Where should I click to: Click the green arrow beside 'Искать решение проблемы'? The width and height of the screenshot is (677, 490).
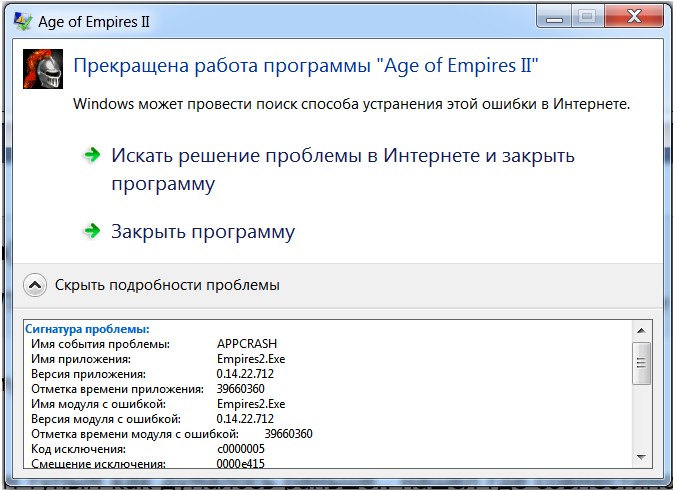click(92, 155)
